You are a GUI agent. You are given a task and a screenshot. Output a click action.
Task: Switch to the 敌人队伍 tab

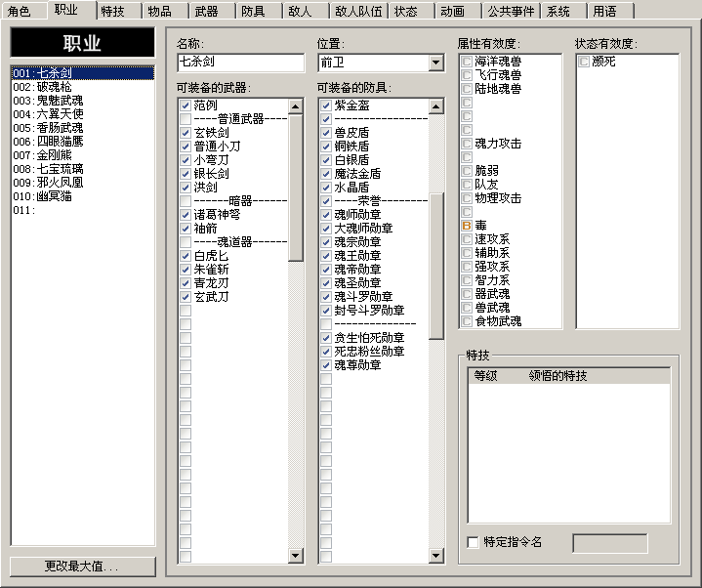click(x=359, y=11)
